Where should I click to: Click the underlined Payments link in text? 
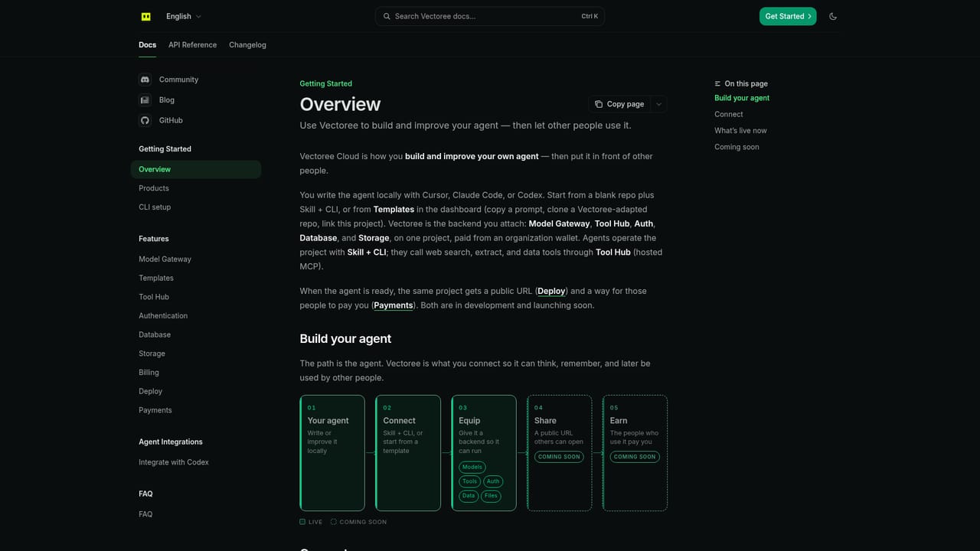(394, 305)
